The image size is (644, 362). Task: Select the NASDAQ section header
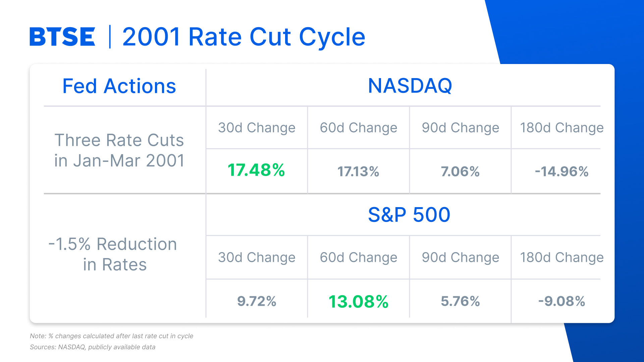click(x=410, y=86)
